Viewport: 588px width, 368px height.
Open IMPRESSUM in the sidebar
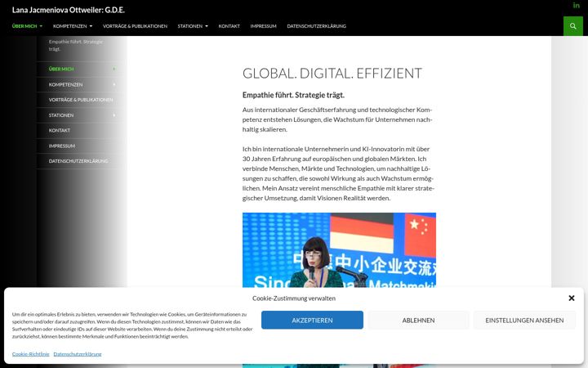[62, 146]
